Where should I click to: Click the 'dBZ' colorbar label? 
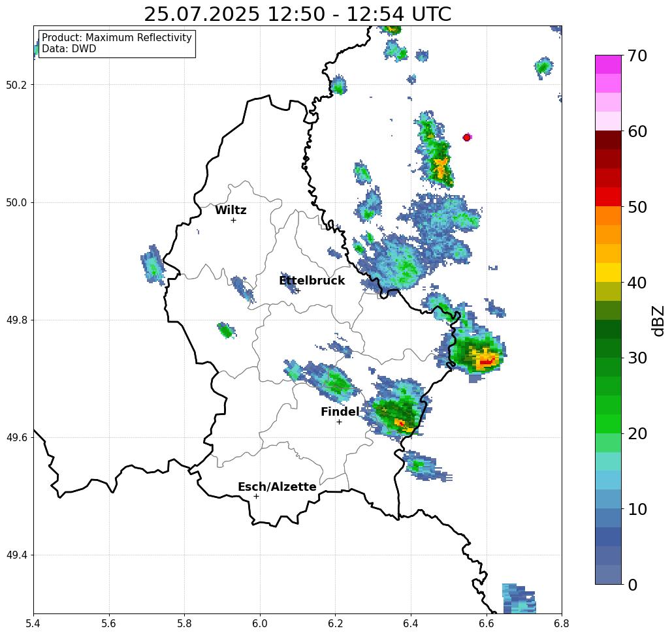tap(658, 320)
